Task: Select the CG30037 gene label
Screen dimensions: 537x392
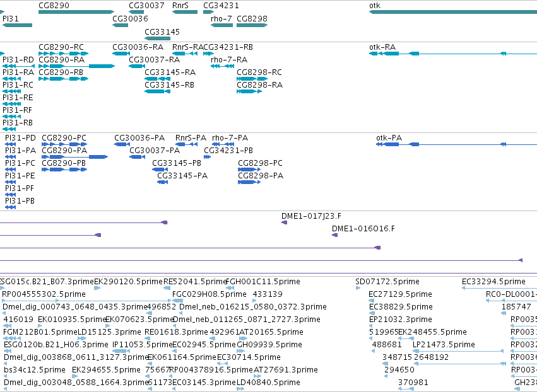Action: pos(146,6)
